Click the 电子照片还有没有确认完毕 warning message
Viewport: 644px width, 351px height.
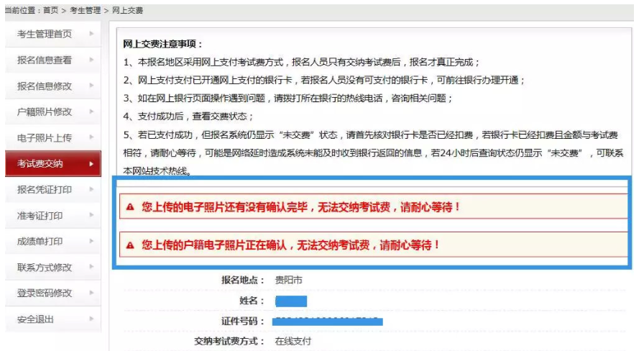(x=300, y=207)
